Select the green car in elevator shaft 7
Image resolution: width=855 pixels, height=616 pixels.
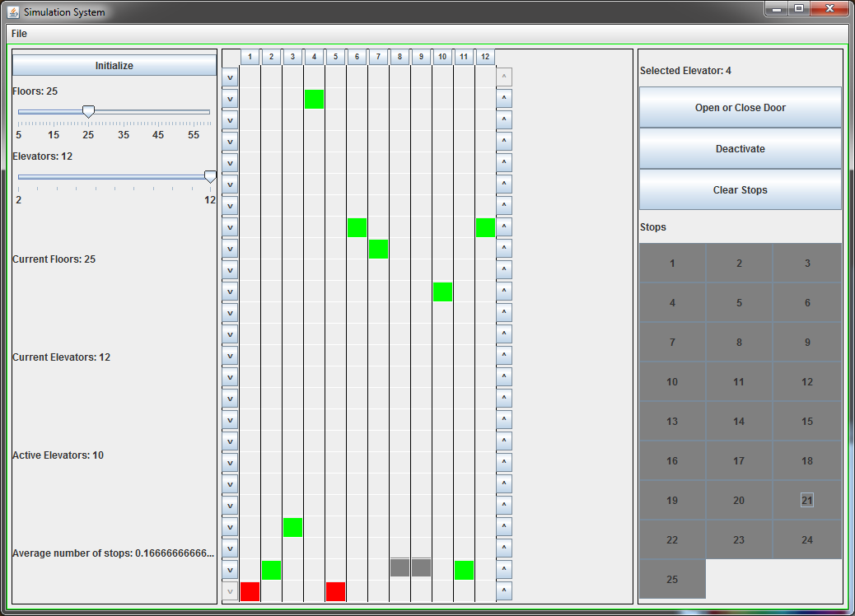(x=378, y=250)
